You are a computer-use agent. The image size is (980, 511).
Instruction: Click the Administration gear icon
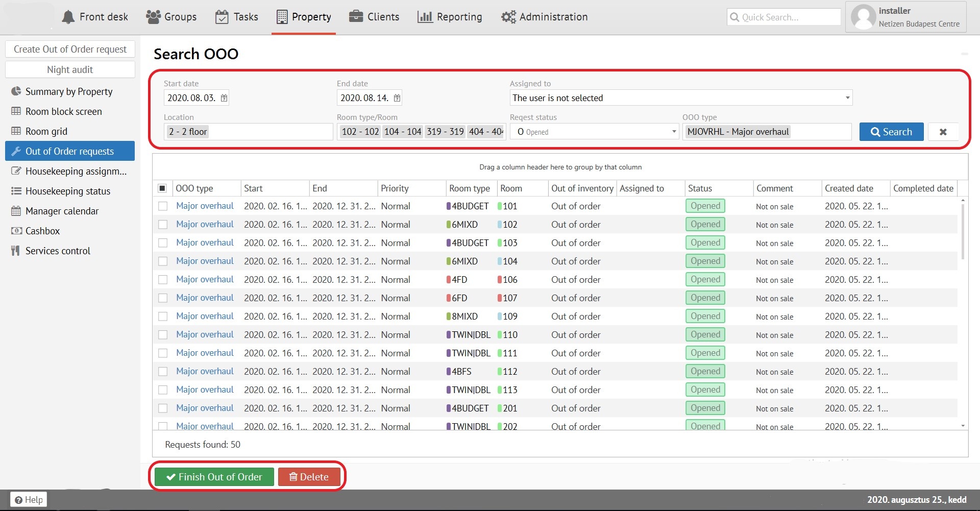pyautogui.click(x=508, y=17)
